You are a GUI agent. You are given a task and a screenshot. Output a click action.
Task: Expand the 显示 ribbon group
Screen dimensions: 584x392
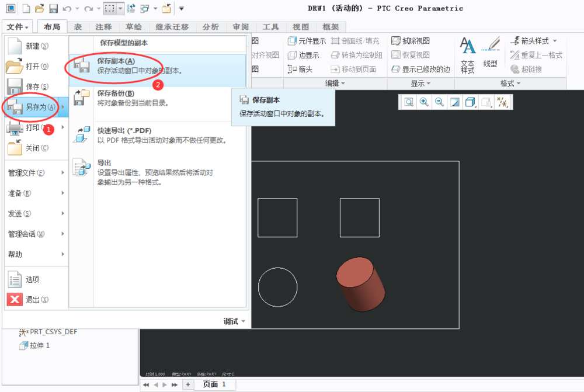[x=420, y=84]
